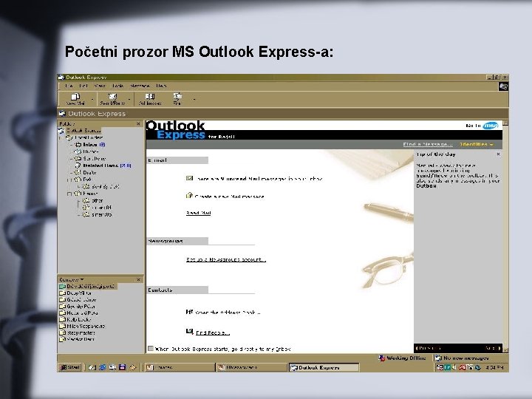This screenshot has height=399, width=532.
Task: Click the first taskbar window button
Action: point(180,367)
